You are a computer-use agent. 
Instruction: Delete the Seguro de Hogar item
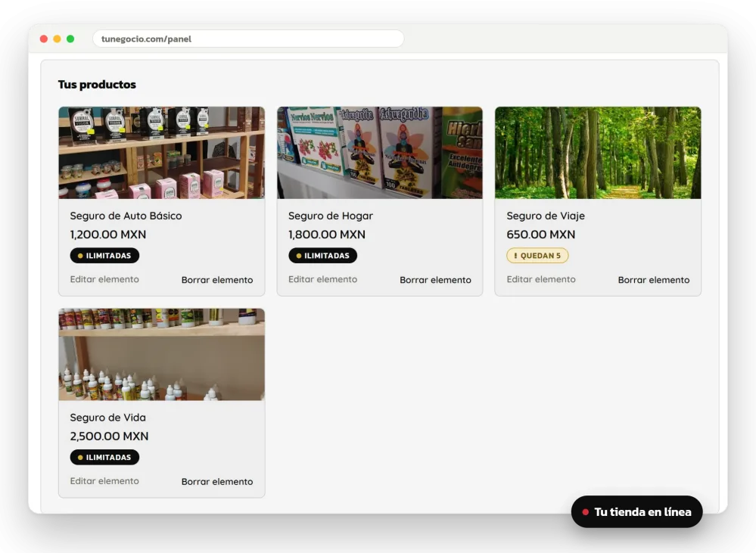click(x=435, y=280)
